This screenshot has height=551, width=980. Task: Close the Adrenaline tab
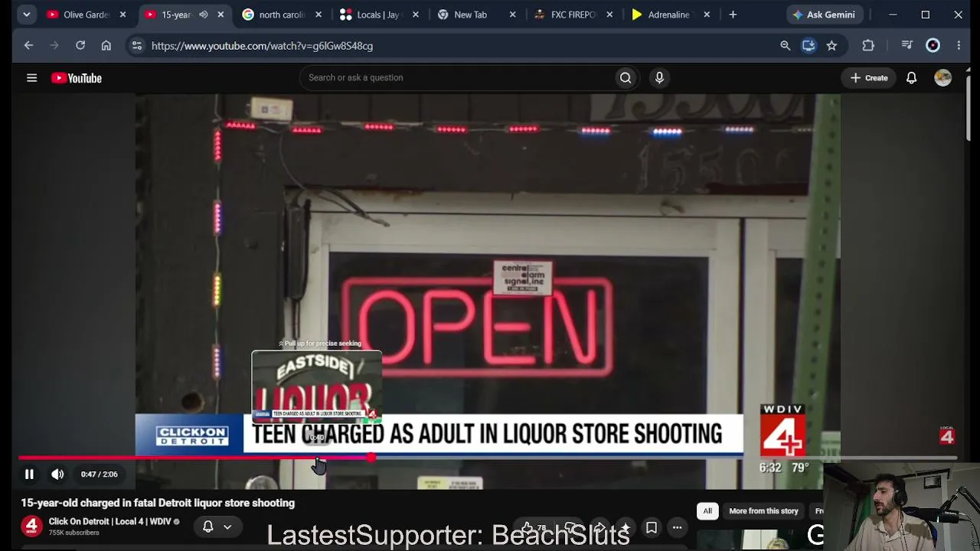click(x=707, y=15)
